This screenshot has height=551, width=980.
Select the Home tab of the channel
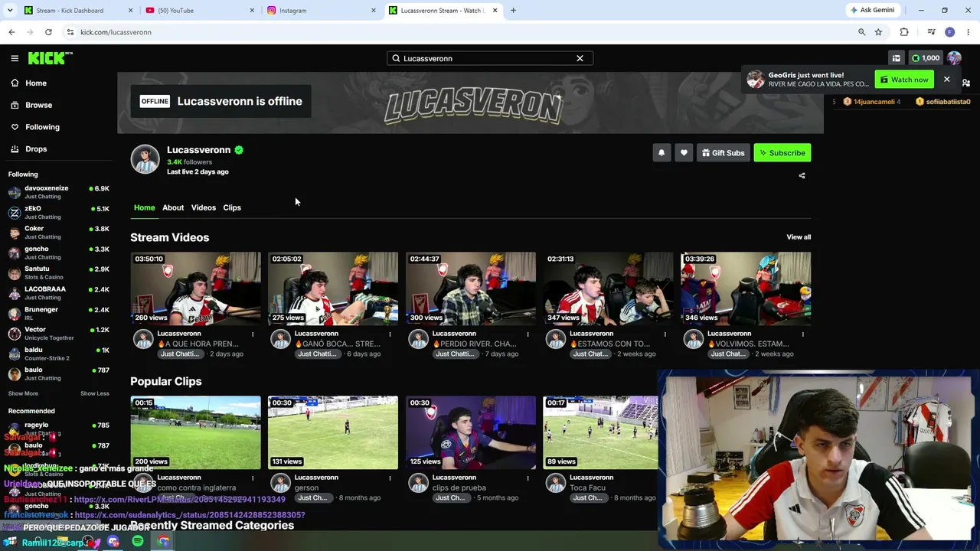click(144, 207)
